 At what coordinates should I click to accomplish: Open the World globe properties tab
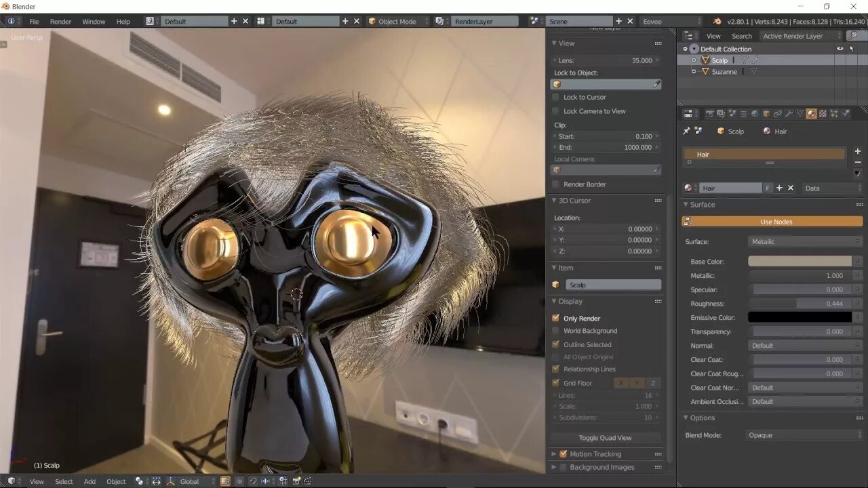pyautogui.click(x=755, y=114)
